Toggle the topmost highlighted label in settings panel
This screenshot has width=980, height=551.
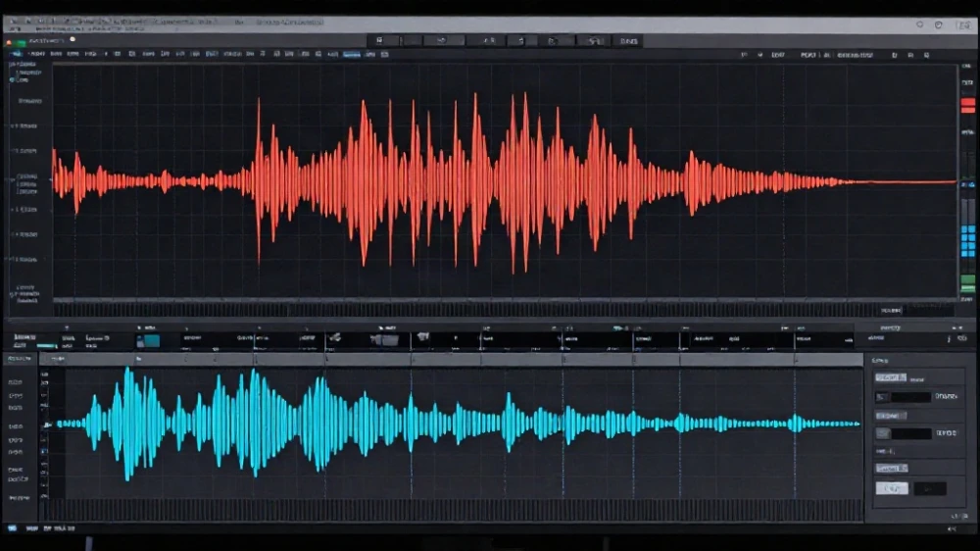(x=890, y=377)
